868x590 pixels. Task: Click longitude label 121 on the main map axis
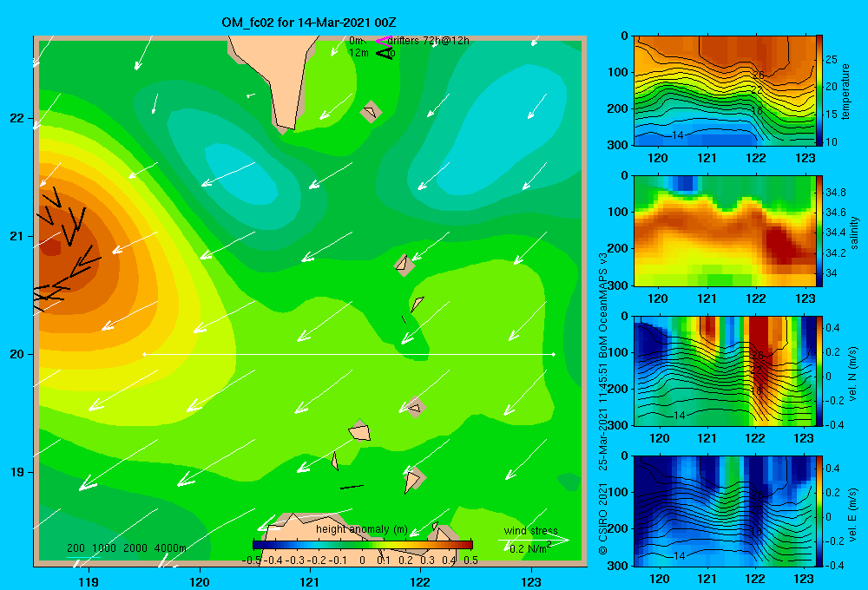pyautogui.click(x=310, y=581)
